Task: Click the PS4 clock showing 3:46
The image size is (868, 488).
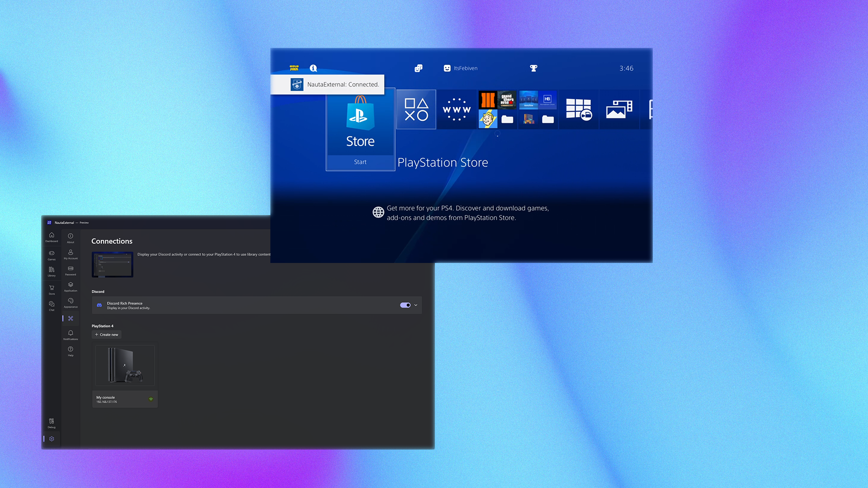Action: [x=626, y=68]
